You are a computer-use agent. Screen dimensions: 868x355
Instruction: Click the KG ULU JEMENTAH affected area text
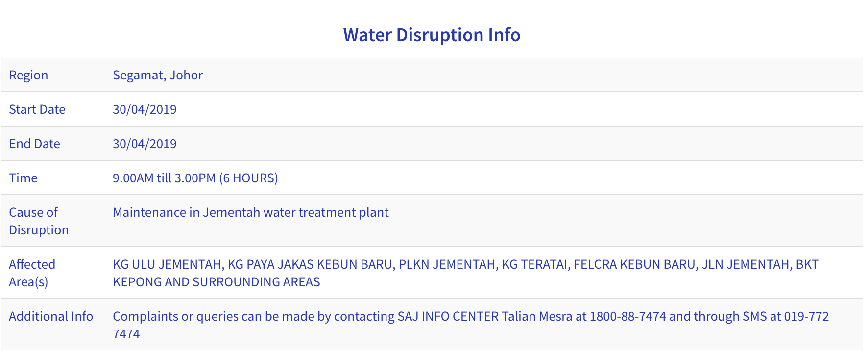167,264
